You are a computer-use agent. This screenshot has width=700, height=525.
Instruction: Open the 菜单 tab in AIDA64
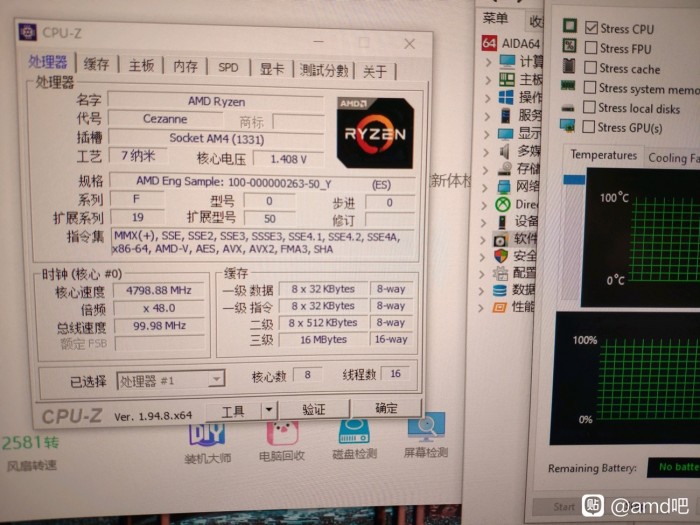(x=495, y=18)
